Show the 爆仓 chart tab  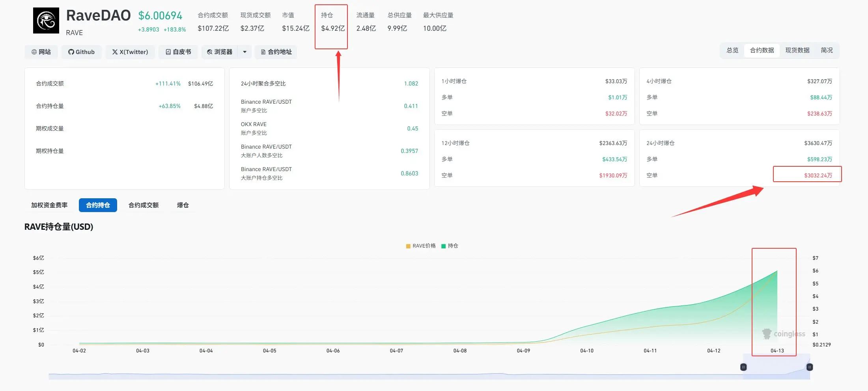(x=183, y=205)
